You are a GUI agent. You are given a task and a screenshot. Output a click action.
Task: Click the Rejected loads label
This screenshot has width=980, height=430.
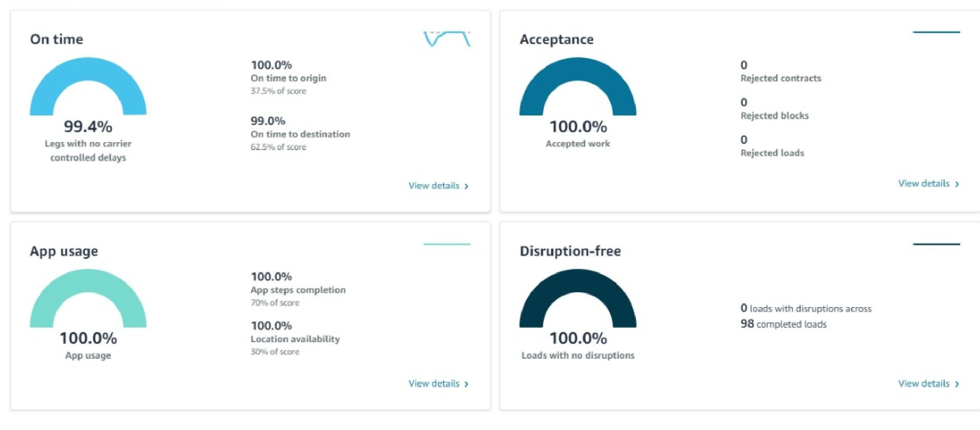coord(772,153)
